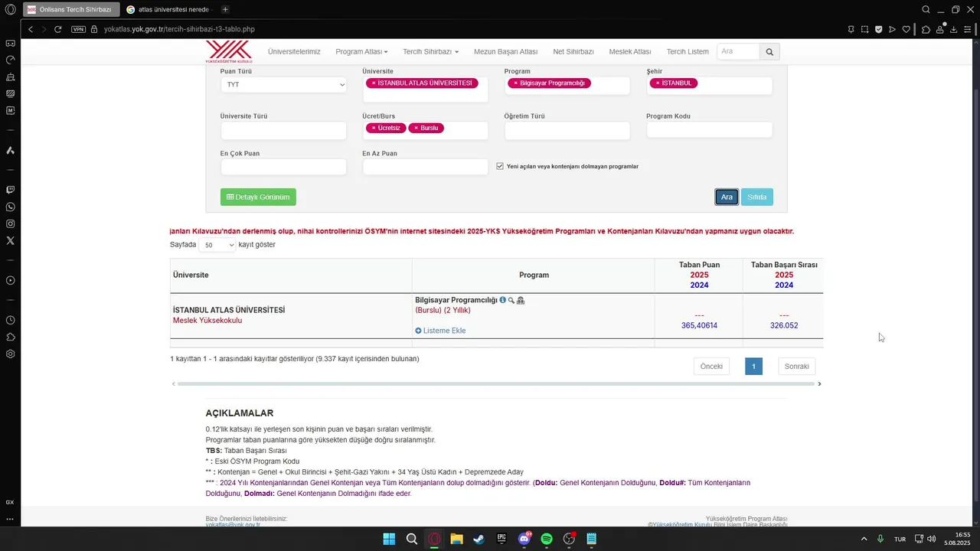Open a new tab with plus button
Viewport: 980px width, 551px height.
[225, 9]
